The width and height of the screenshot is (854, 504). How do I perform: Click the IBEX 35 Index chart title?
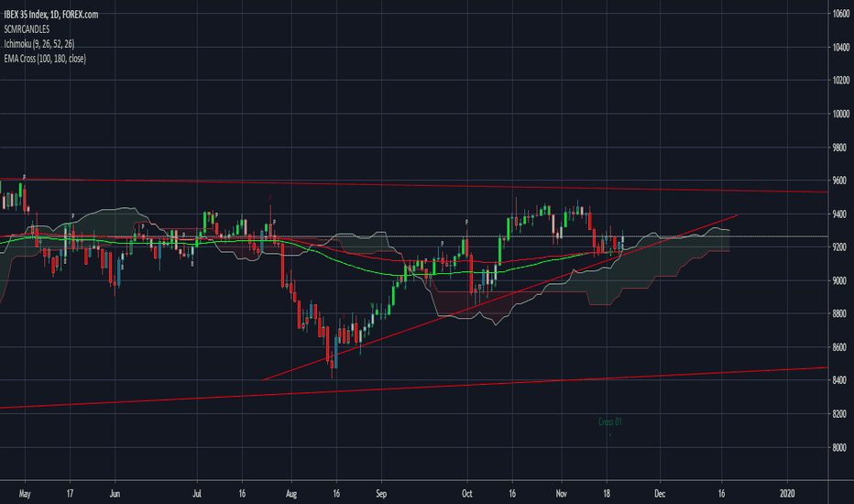pyautogui.click(x=51, y=15)
